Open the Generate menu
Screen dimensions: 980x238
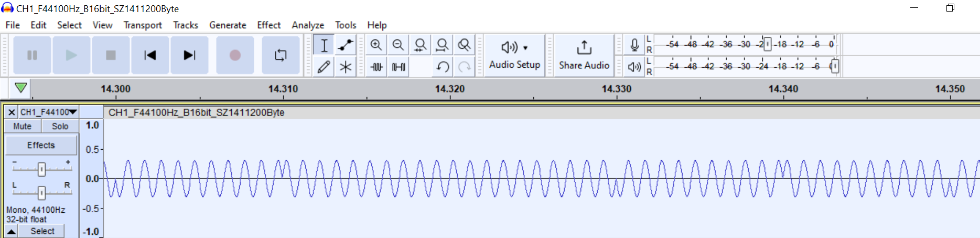coord(228,25)
